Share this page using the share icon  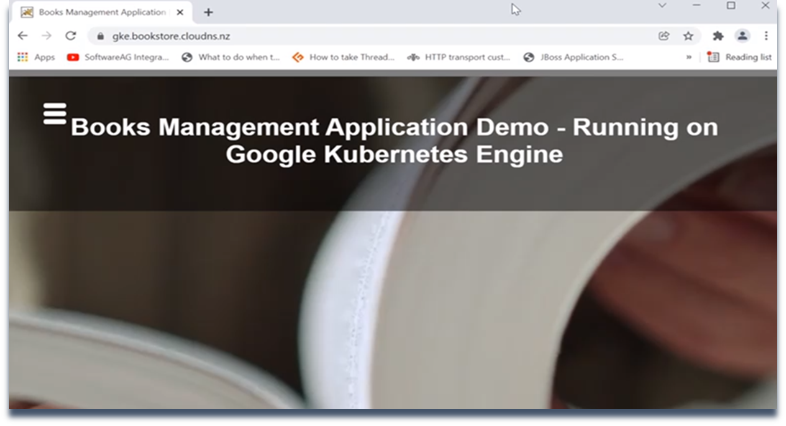[x=664, y=36]
